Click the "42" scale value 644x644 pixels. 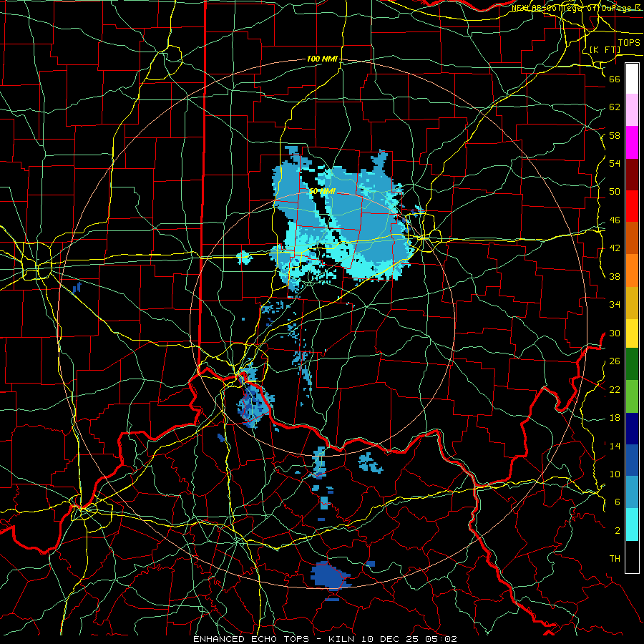tap(615, 248)
